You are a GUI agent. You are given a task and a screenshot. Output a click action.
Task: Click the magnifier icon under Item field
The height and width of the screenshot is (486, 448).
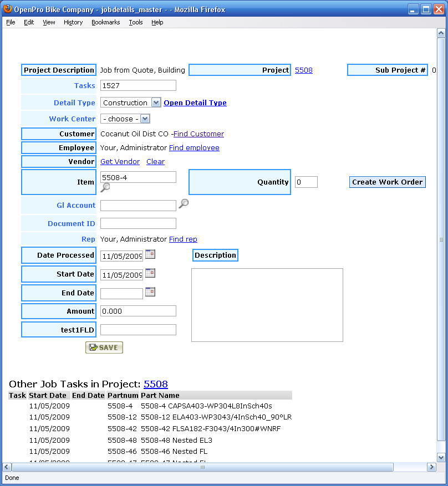[x=105, y=188]
